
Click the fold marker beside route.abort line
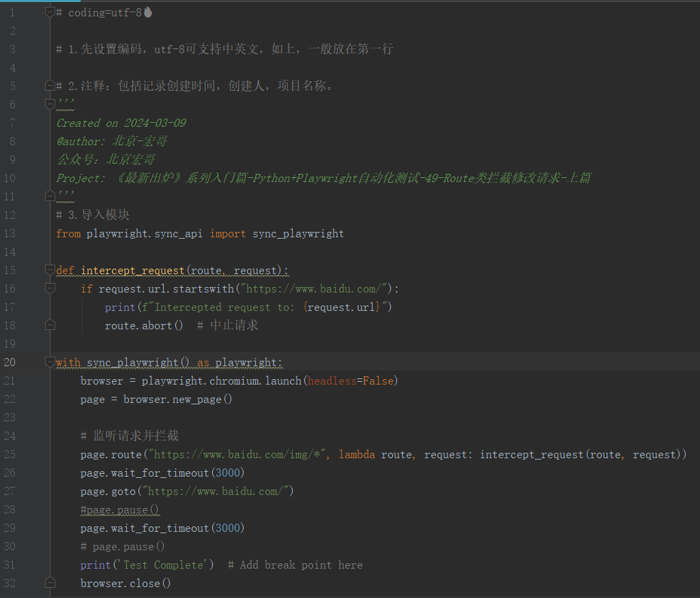point(49,325)
